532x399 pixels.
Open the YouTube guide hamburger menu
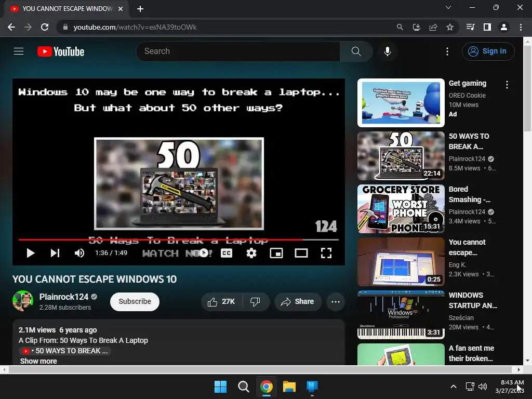[x=19, y=51]
